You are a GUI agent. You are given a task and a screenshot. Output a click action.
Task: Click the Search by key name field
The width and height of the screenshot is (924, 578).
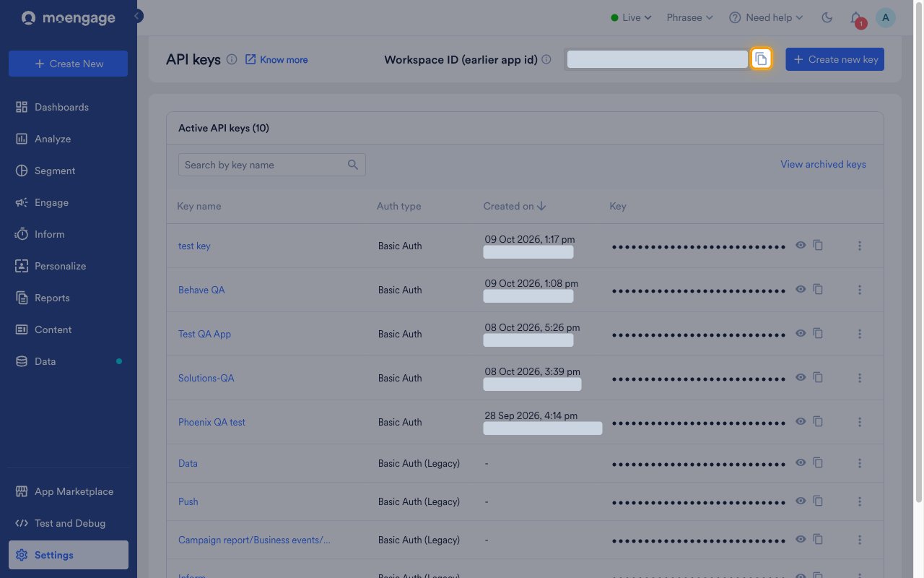pyautogui.click(x=271, y=165)
